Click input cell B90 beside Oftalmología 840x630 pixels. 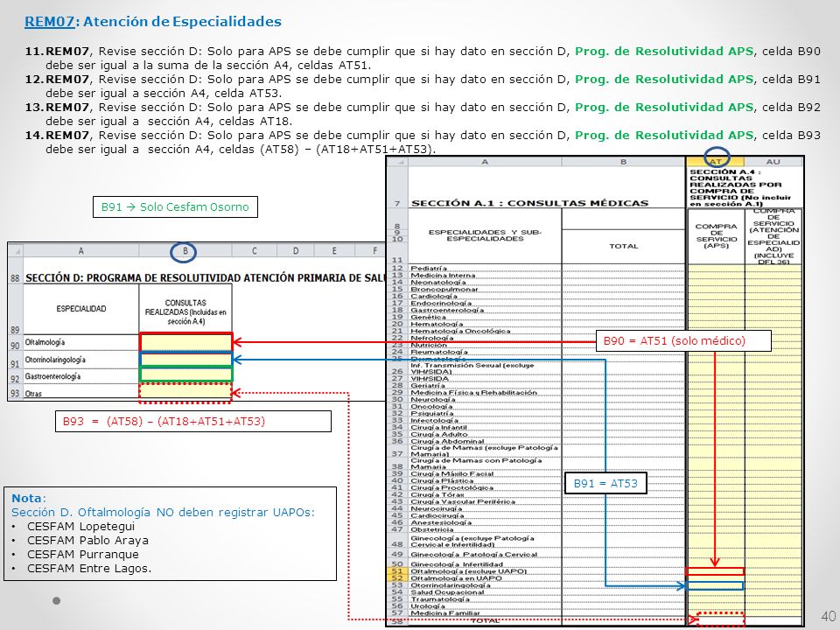click(185, 342)
